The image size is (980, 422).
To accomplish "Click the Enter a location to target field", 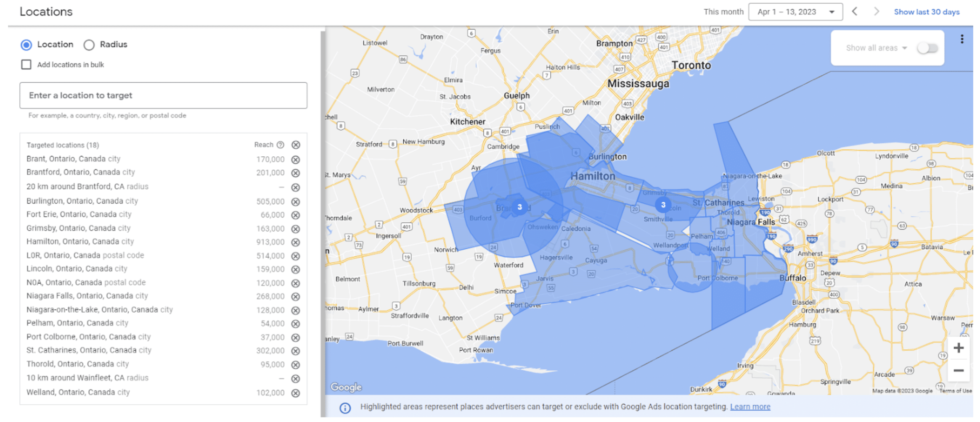I will tap(163, 95).
